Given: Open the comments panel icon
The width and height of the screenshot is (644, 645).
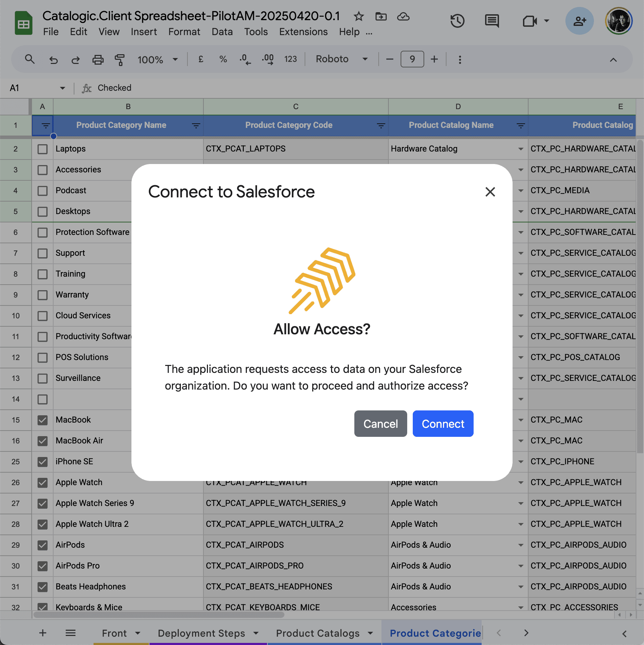Looking at the screenshot, I should pyautogui.click(x=492, y=21).
